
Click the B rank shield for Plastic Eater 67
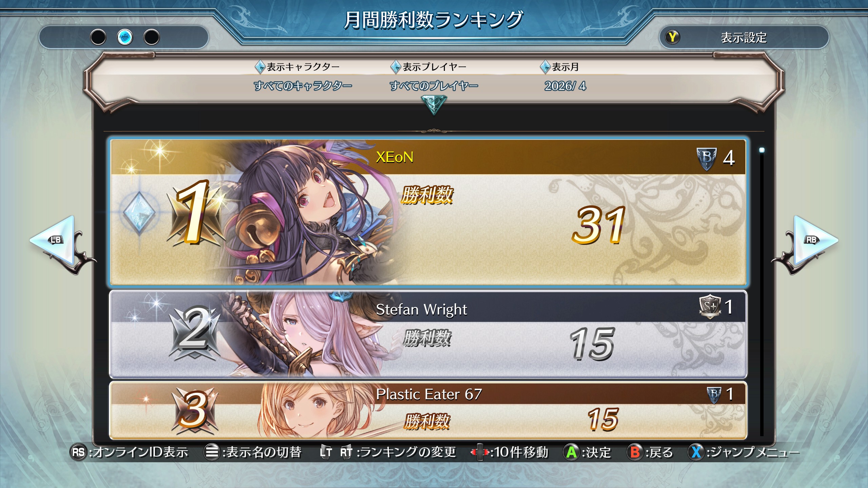tap(714, 394)
